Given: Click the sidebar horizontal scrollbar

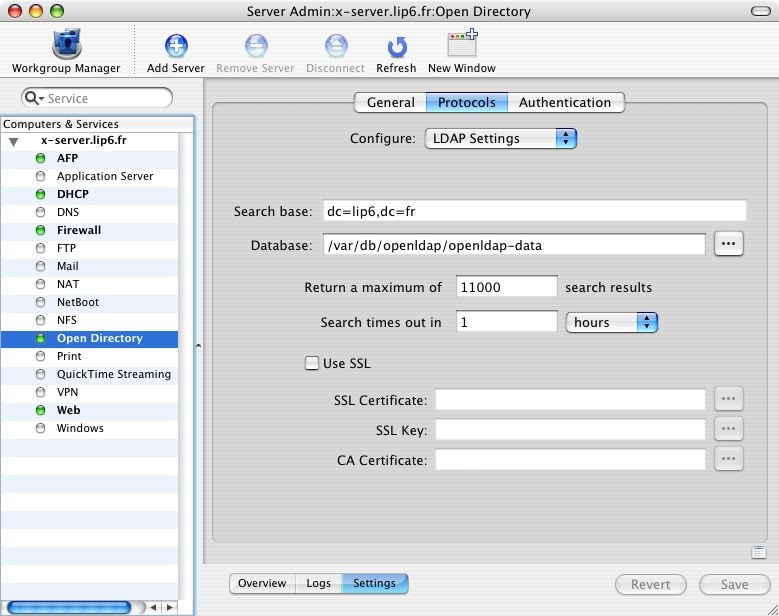Looking at the screenshot, I should pyautogui.click(x=69, y=606).
